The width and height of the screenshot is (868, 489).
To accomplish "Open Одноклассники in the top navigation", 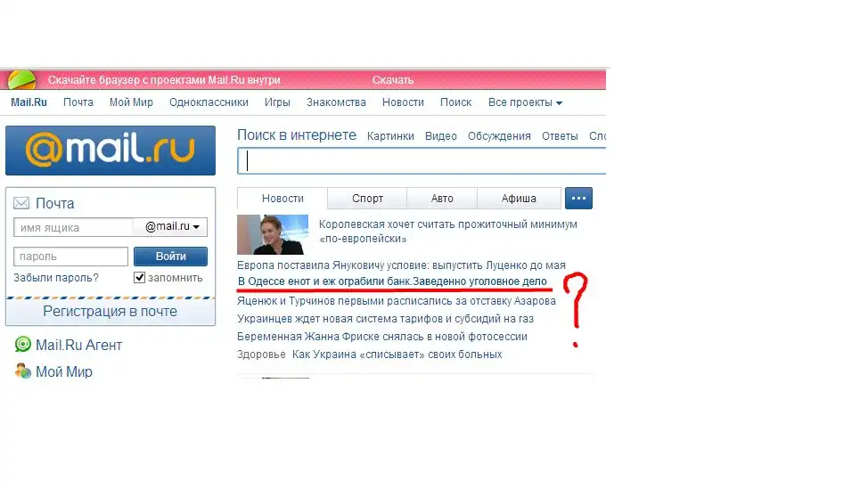I will pyautogui.click(x=209, y=102).
